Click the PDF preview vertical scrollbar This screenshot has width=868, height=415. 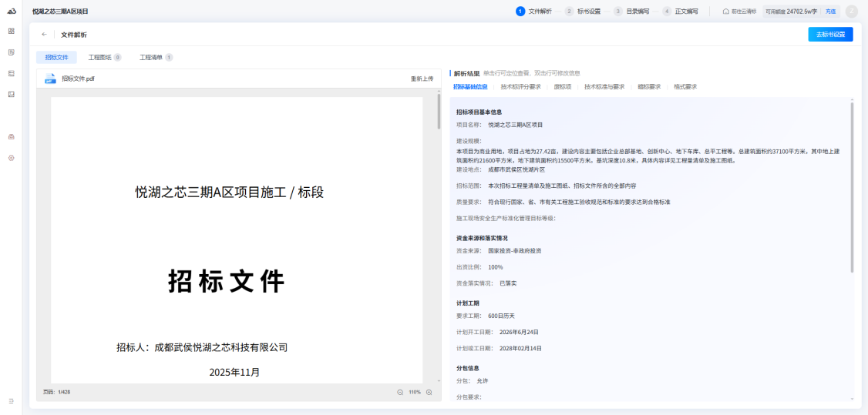439,112
